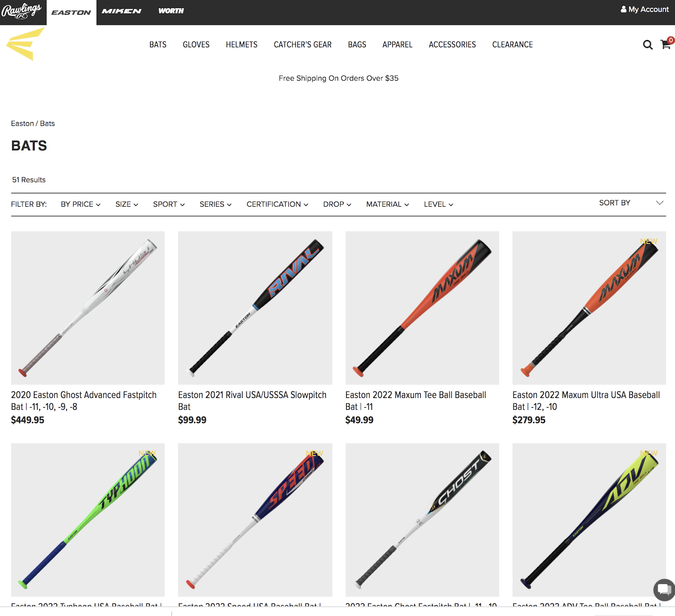Open the search magnifier icon
The image size is (675, 616).
[648, 45]
